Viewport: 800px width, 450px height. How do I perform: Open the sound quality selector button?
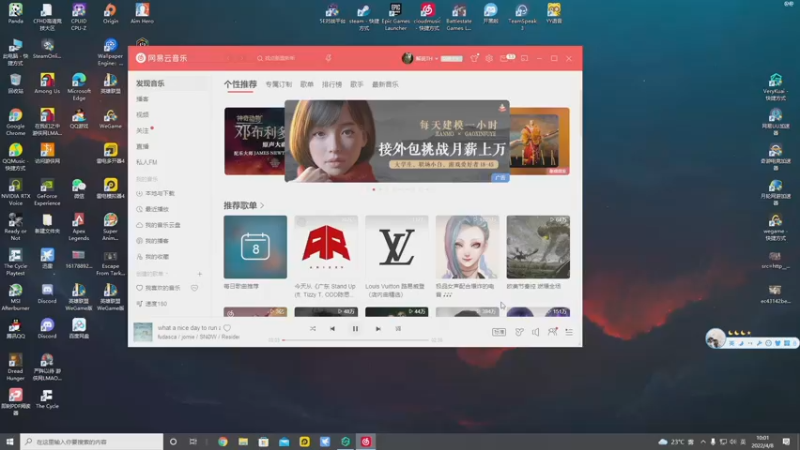pyautogui.click(x=498, y=332)
